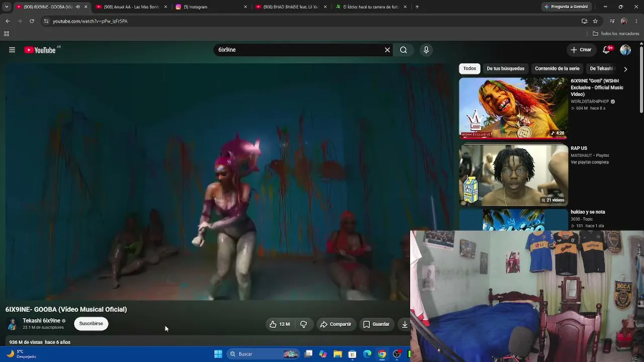
Task: Open the 6IX9INE "Gotti" video title
Action: tap(597, 87)
